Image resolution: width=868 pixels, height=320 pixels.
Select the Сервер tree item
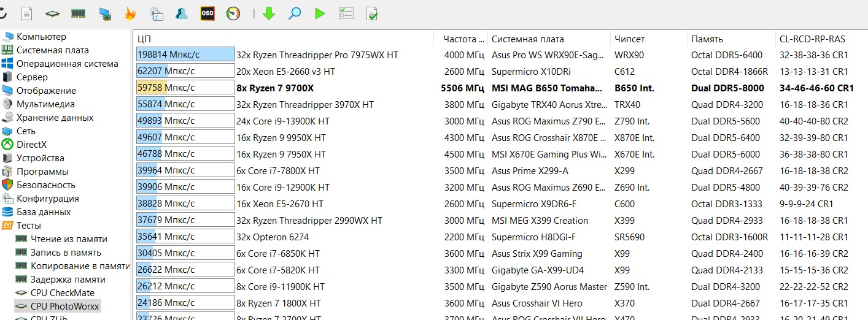(x=32, y=77)
